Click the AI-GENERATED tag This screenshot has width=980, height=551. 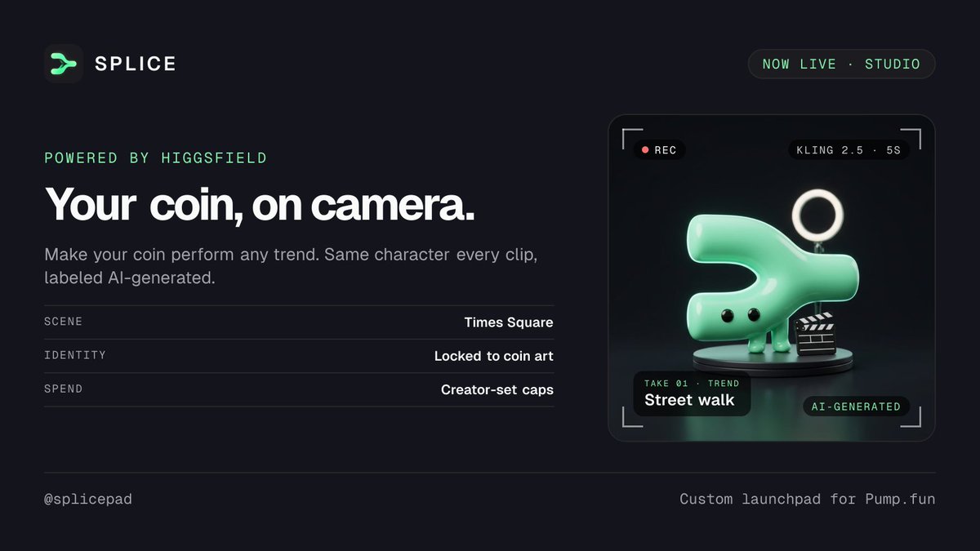pos(856,407)
